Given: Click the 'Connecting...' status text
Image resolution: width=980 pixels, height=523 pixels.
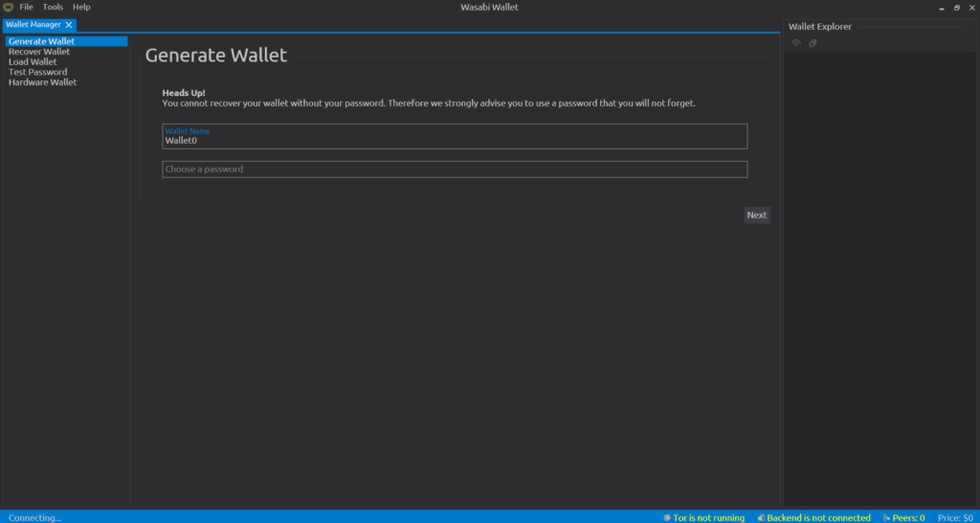Looking at the screenshot, I should click(35, 518).
